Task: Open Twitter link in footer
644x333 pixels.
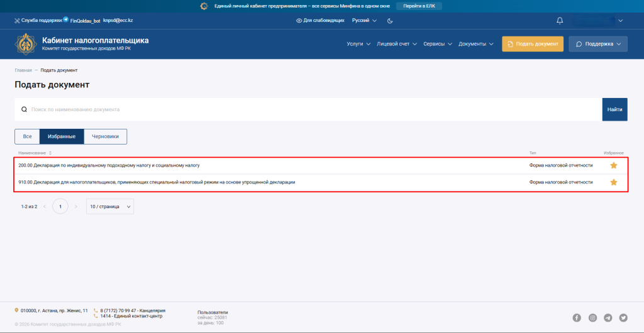Action: 623,318
